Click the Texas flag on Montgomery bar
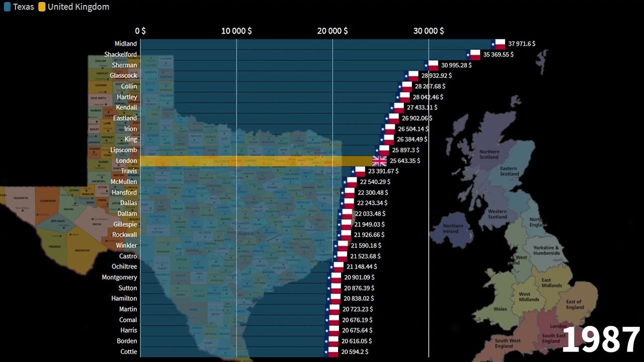This screenshot has height=362, width=644. 334,278
